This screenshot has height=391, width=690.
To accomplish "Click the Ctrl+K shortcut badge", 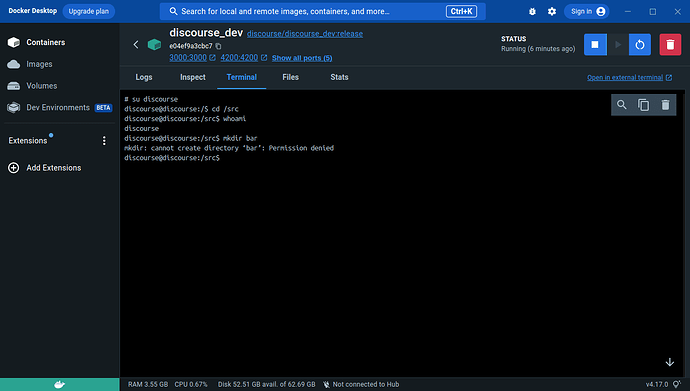I will (461, 11).
